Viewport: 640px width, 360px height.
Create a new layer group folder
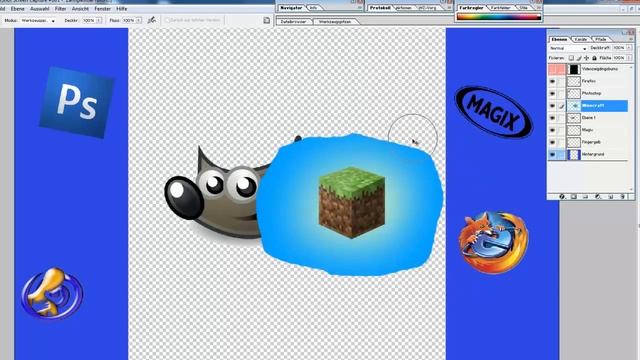[x=586, y=197]
